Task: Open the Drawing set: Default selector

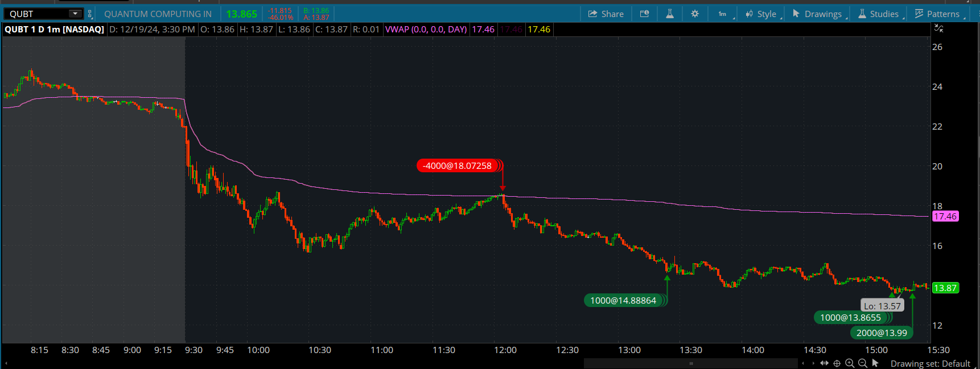Action: [930, 363]
